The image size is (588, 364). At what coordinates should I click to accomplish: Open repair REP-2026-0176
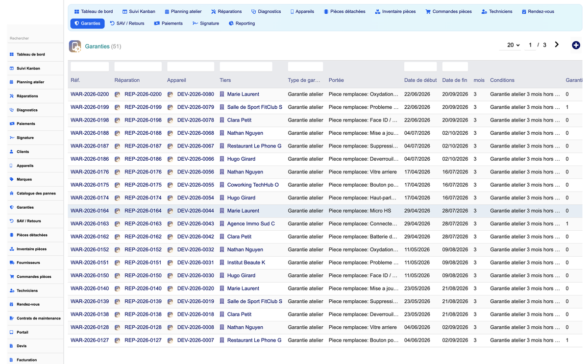(143, 172)
